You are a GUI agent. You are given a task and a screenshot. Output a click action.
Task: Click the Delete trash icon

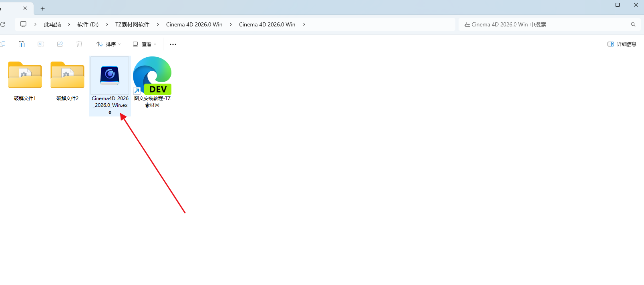[x=79, y=44]
